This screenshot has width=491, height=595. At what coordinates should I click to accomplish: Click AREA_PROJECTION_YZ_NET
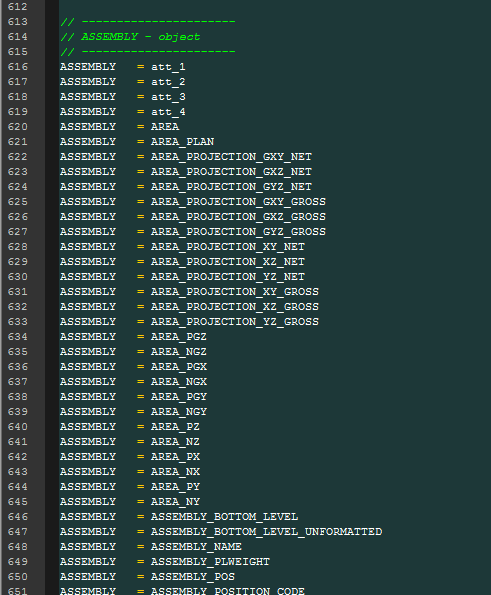[x=228, y=277]
